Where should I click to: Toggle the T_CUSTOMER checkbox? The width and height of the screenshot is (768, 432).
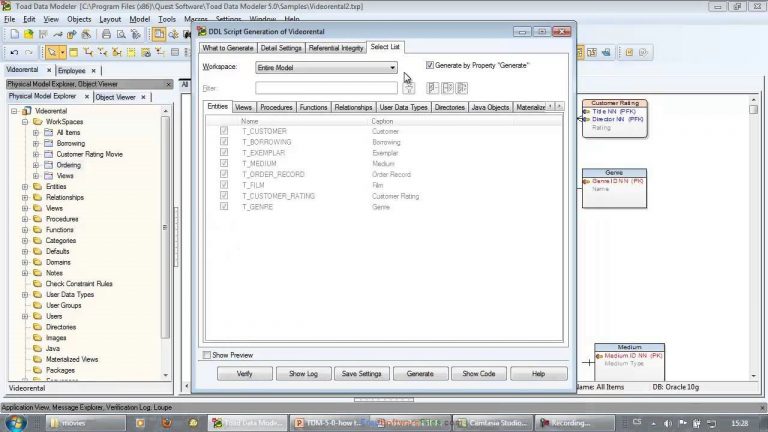pyautogui.click(x=224, y=131)
